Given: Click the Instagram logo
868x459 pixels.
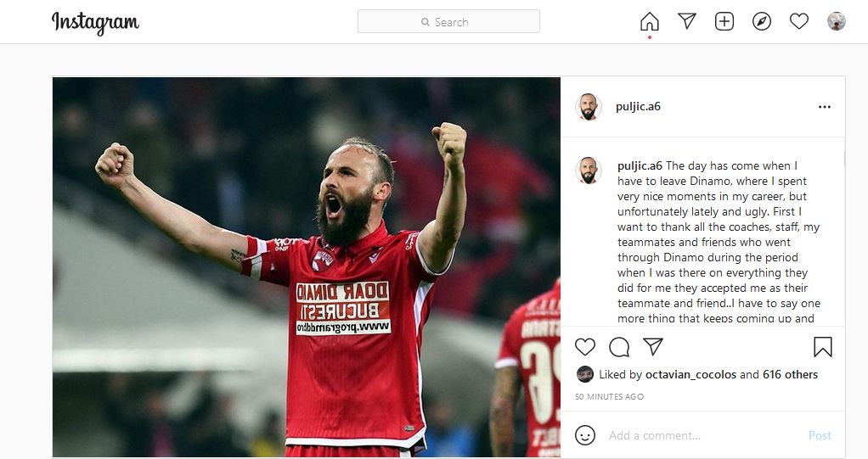Looking at the screenshot, I should [95, 23].
